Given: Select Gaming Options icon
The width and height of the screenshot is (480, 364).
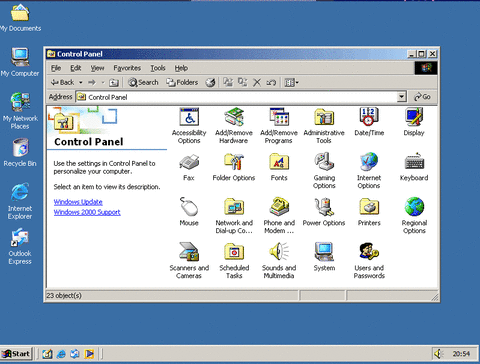Looking at the screenshot, I should (x=324, y=171).
